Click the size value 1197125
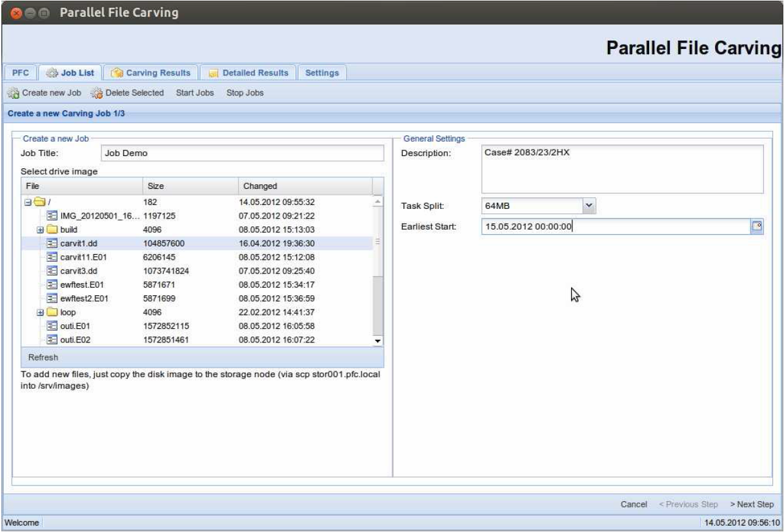The image size is (784, 532). pyautogui.click(x=158, y=215)
